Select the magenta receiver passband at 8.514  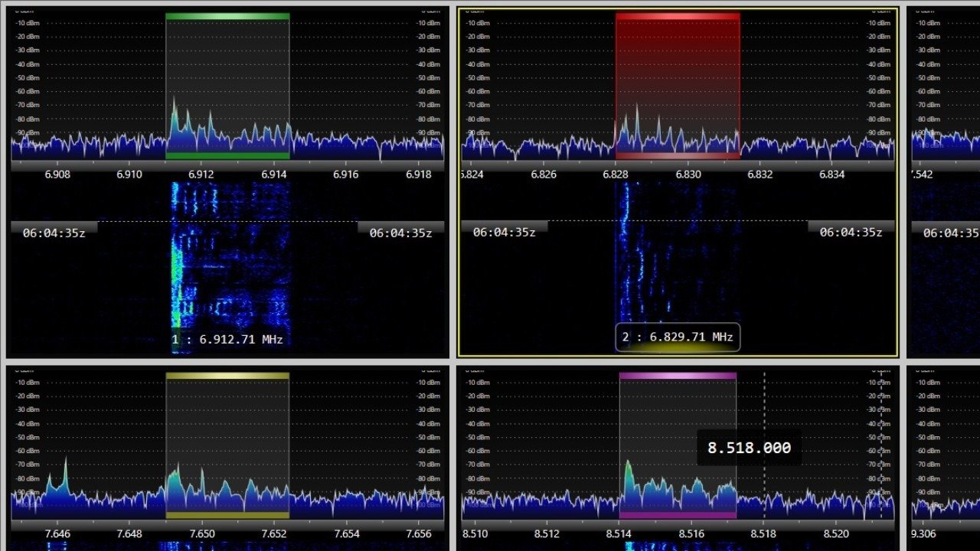coord(678,445)
